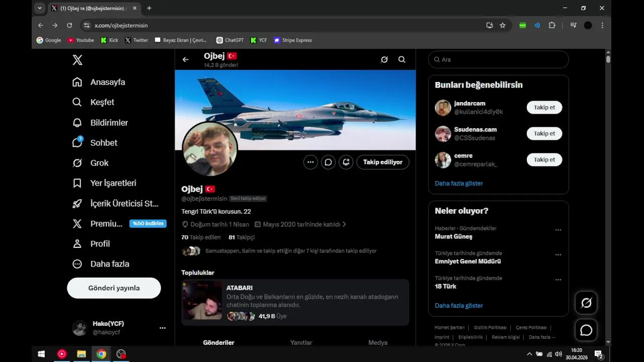The height and width of the screenshot is (362, 644).
Task: Click the X logo in sidebar
Action: tap(77, 60)
